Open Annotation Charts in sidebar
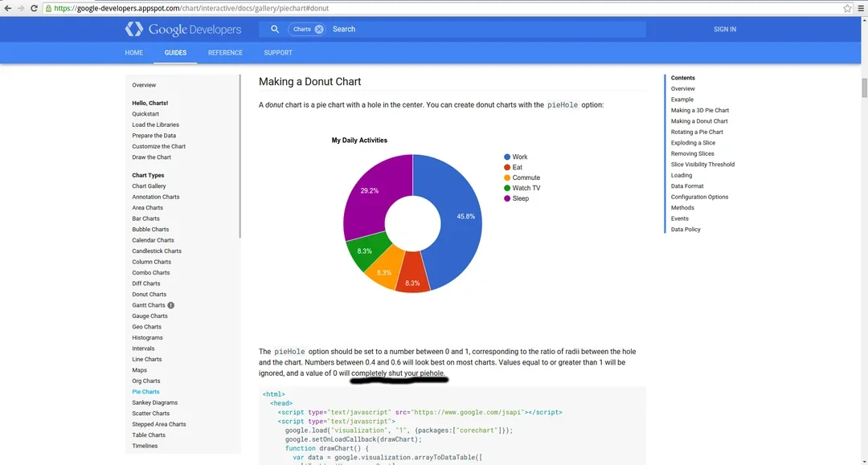 click(156, 197)
